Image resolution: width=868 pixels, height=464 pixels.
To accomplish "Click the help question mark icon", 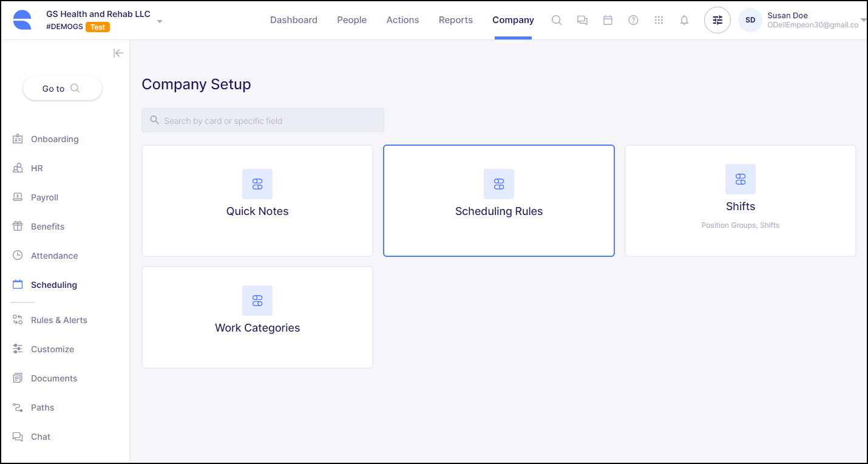I will 633,20.
